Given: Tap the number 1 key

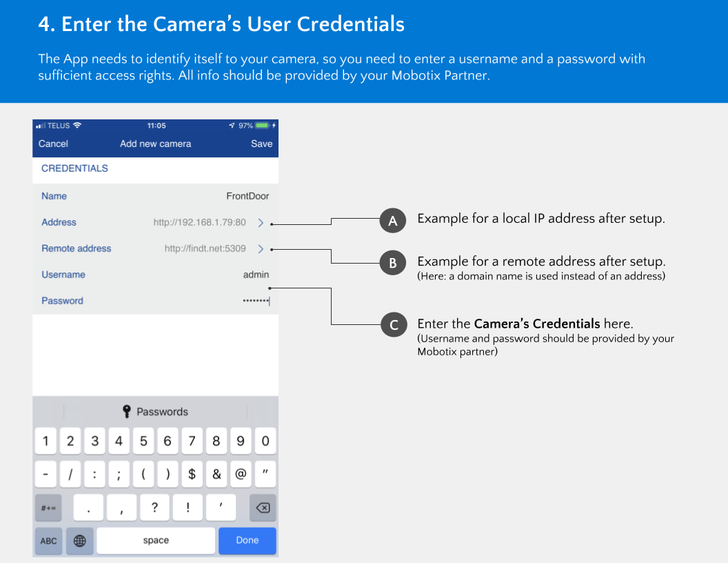Looking at the screenshot, I should click(x=45, y=441).
